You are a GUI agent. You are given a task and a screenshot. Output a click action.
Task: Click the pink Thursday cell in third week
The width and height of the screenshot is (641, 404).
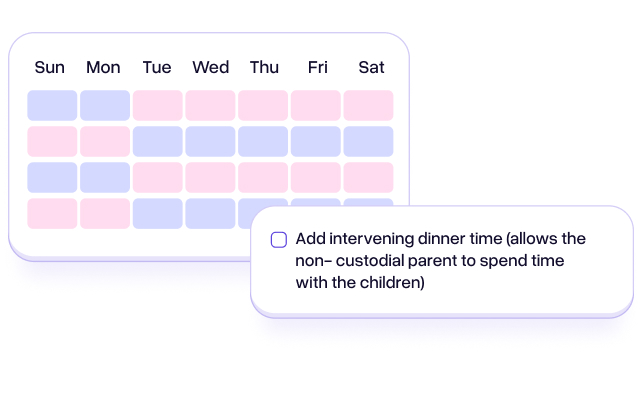[x=263, y=177]
